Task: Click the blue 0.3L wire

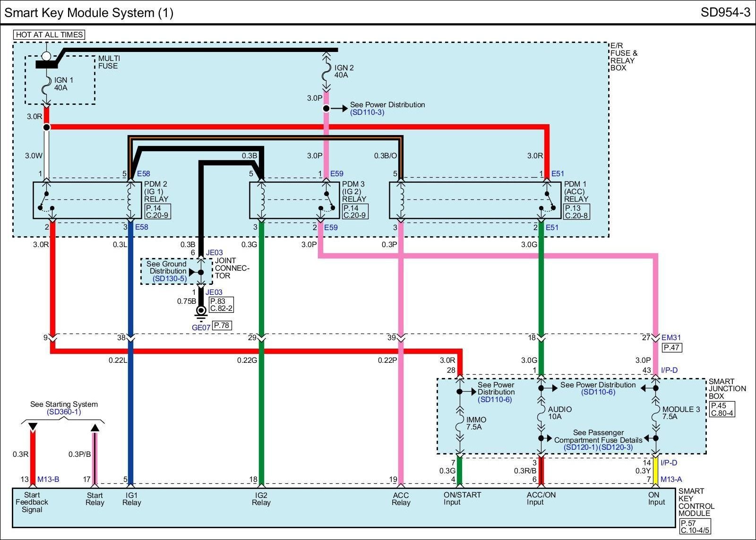Action: coord(130,283)
